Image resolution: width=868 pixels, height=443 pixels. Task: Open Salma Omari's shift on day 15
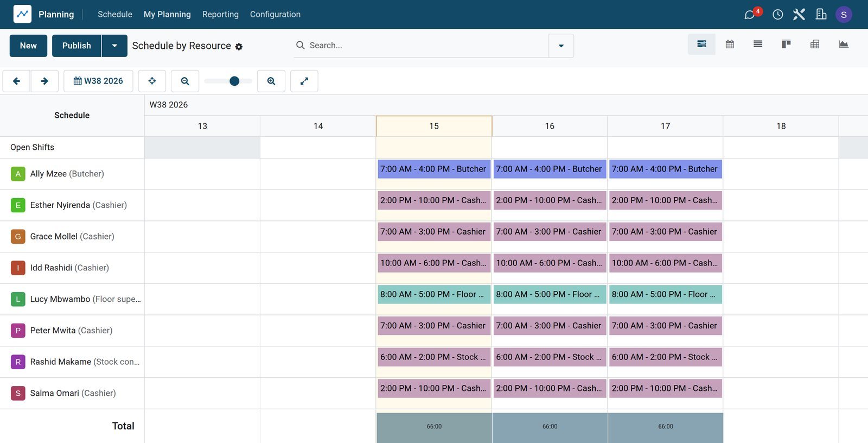click(434, 389)
